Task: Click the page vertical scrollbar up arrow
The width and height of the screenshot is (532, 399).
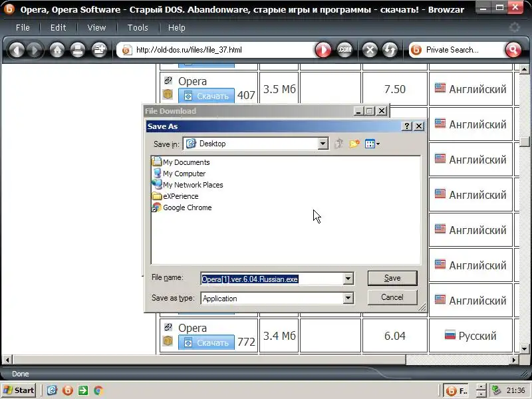Action: [524, 70]
